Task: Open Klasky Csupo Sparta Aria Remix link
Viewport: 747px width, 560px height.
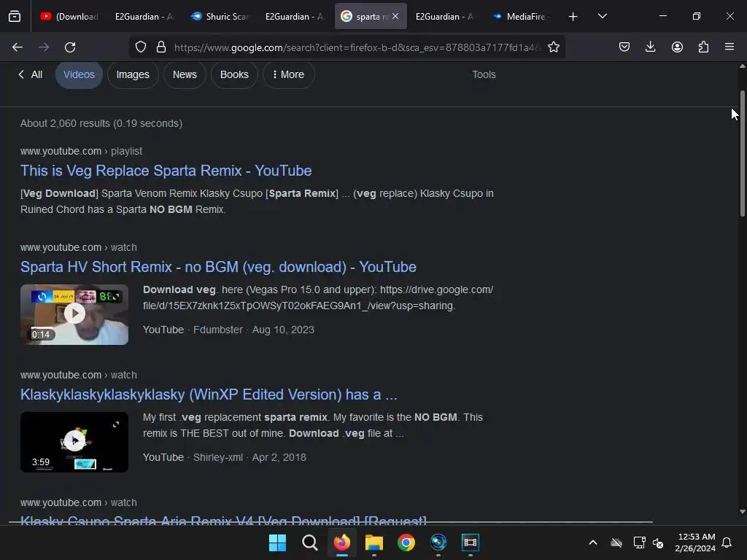Action: (x=223, y=520)
